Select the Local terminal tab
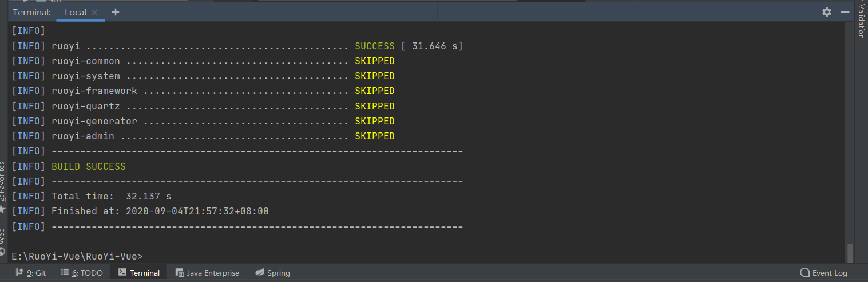Viewport: 868px width, 282px height. (x=76, y=12)
